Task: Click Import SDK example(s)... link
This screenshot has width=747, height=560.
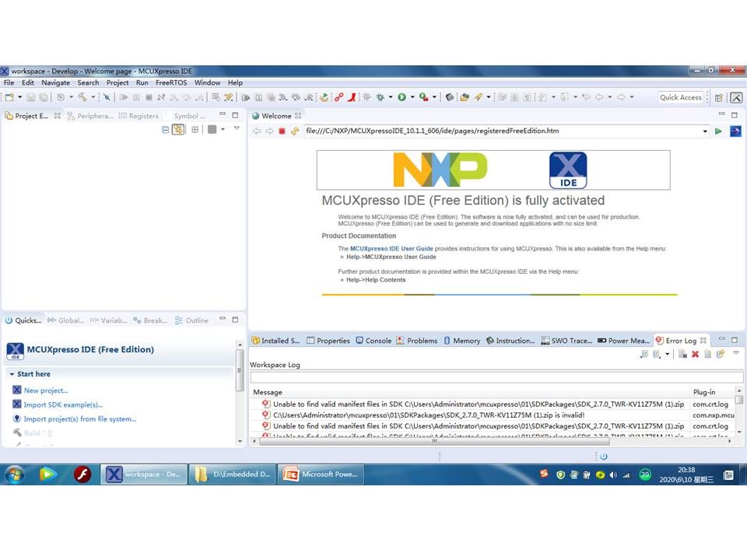Action: point(63,404)
